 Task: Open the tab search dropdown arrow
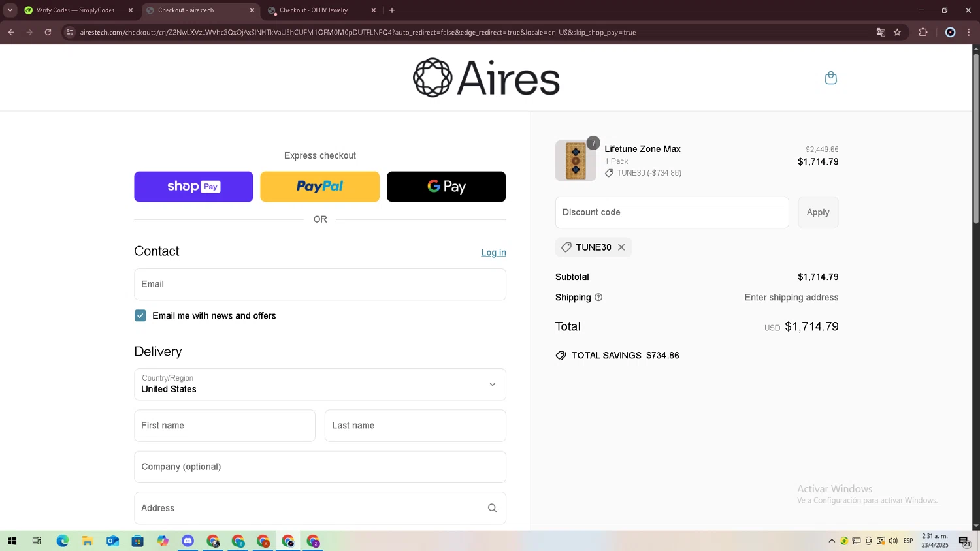pos(10,10)
